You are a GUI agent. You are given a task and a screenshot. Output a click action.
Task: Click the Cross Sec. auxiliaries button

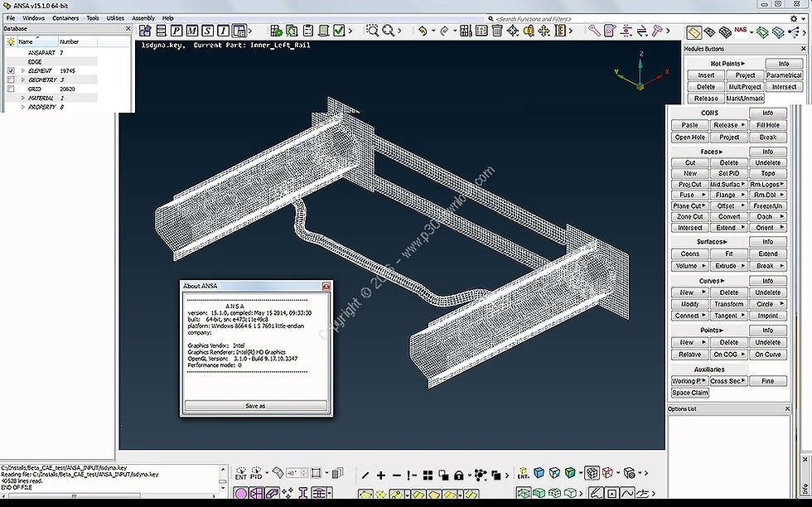(x=728, y=381)
